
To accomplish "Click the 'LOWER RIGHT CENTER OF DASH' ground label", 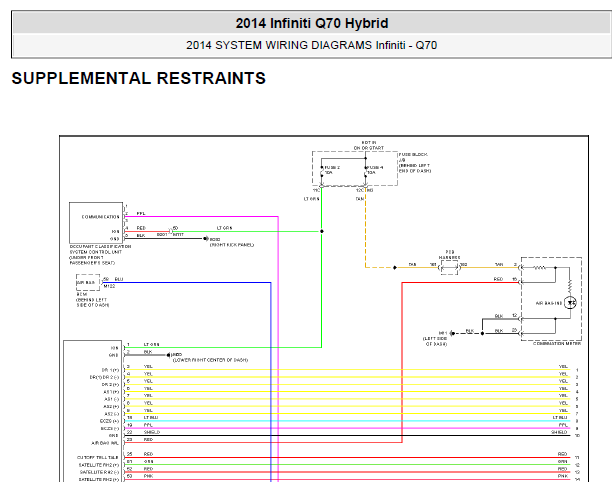I will pyautogui.click(x=210, y=360).
